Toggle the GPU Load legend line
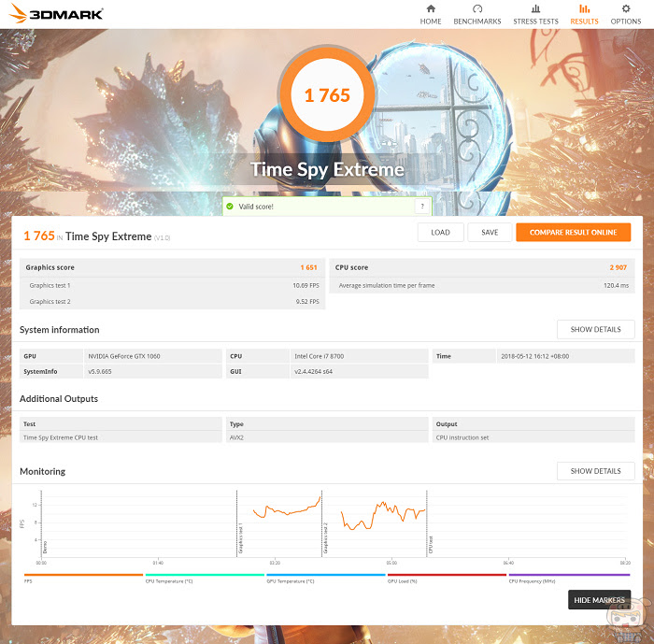654x644 pixels. 447,575
